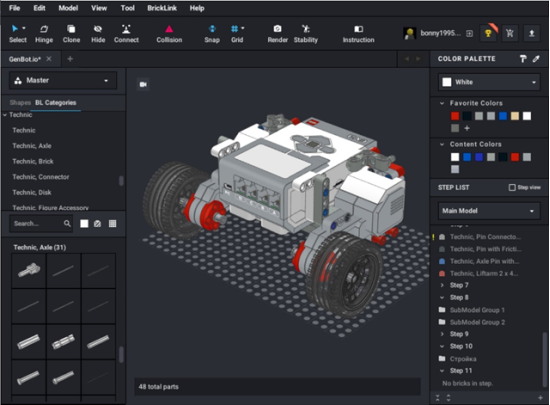Click the category list scrollbar
The image size is (550, 405).
(121, 181)
